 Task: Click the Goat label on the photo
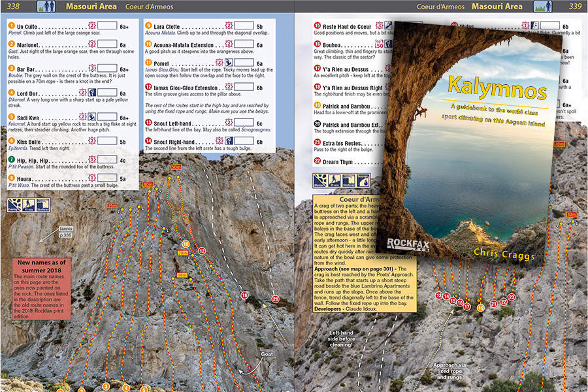267,353
